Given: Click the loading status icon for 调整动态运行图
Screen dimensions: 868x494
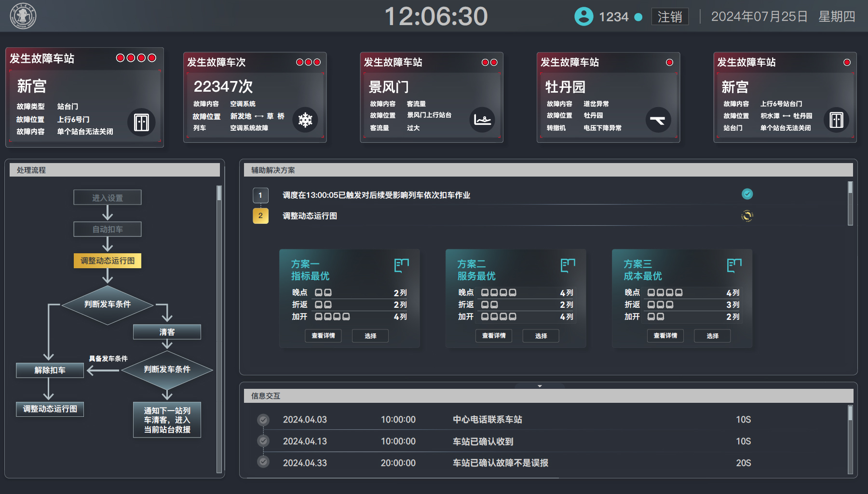Looking at the screenshot, I should 747,216.
